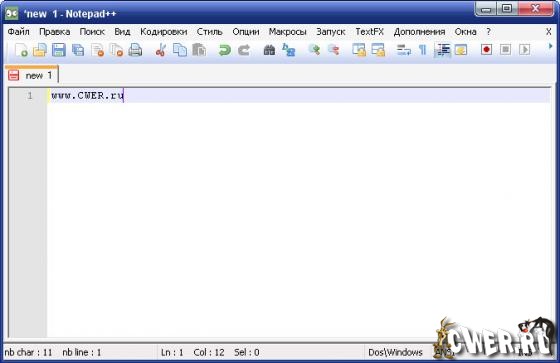Open the Окна menu
Image resolution: width=560 pixels, height=363 pixels.
click(x=465, y=32)
